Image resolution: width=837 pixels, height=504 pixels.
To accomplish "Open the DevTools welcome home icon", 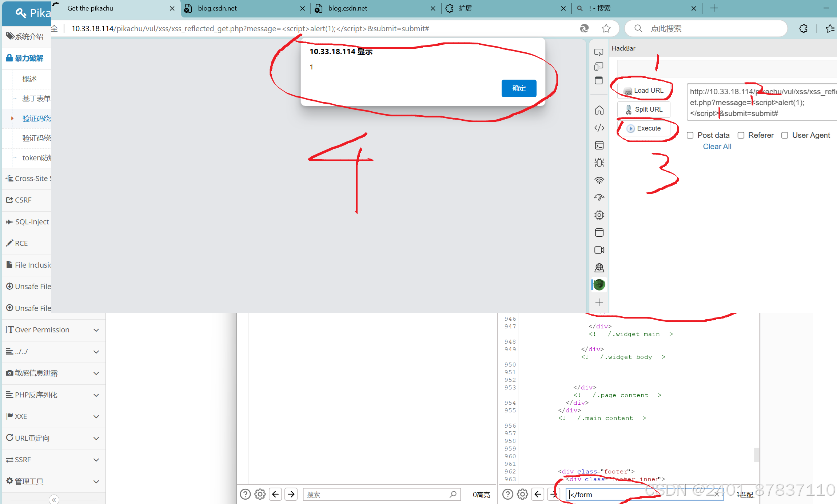I will [x=599, y=110].
